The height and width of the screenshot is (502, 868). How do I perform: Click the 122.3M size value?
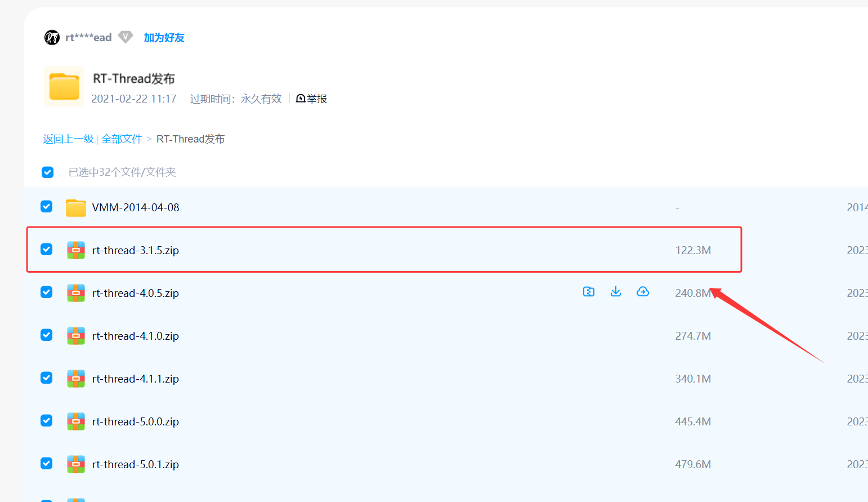tap(693, 250)
